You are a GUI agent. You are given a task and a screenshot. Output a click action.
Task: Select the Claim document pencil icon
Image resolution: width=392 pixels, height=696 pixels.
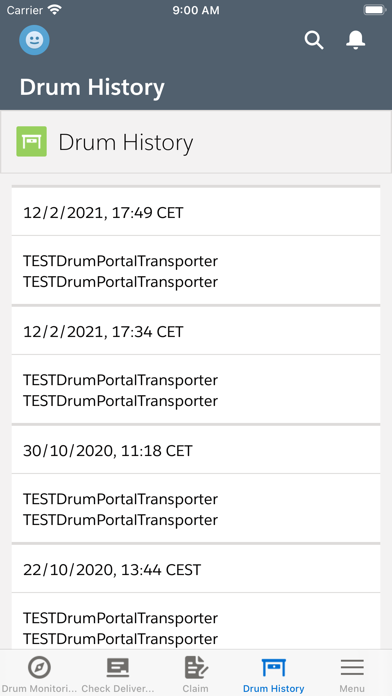196,667
